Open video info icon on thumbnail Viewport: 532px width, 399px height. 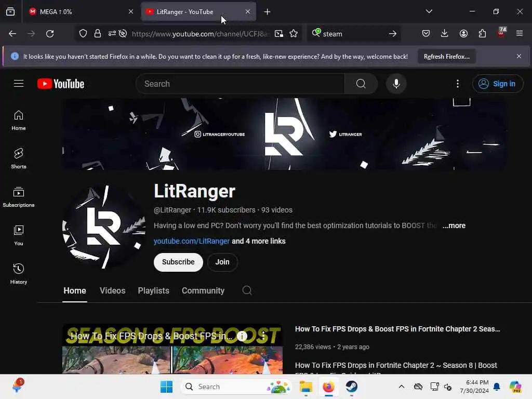pyautogui.click(x=242, y=336)
